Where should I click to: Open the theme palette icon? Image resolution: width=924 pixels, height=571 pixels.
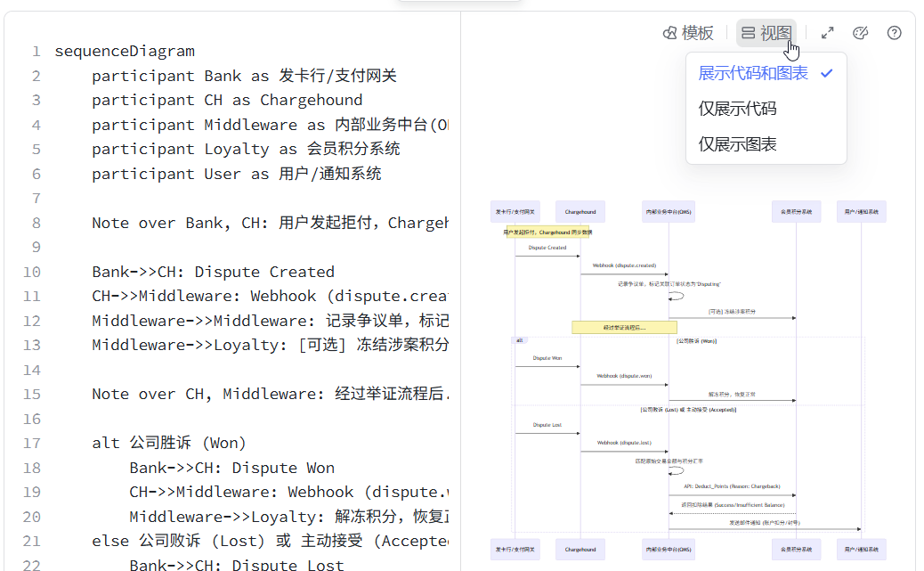(x=860, y=33)
